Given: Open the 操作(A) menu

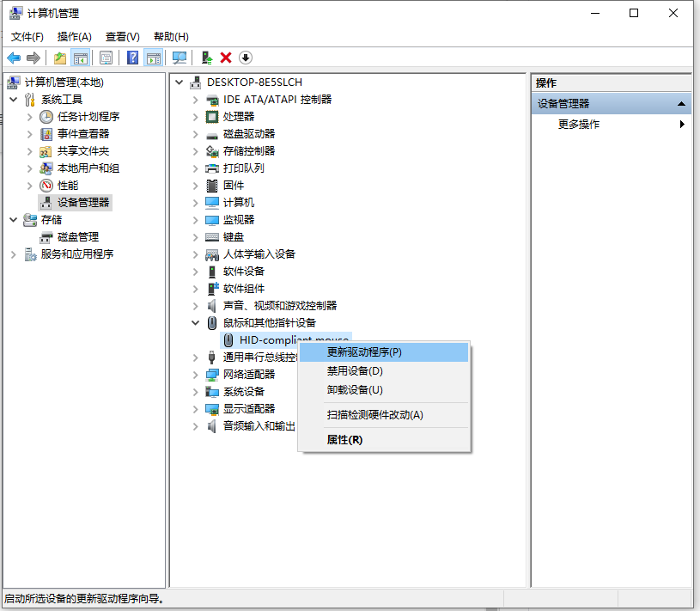Looking at the screenshot, I should (74, 36).
